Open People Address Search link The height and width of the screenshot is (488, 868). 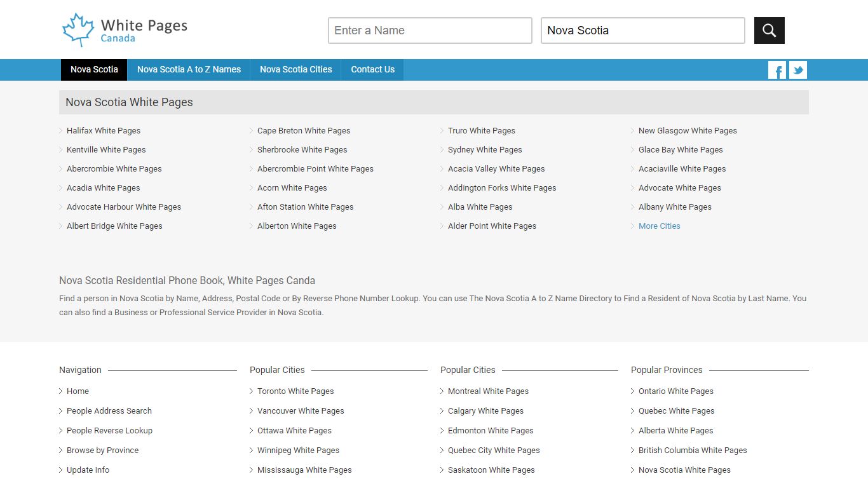(109, 411)
